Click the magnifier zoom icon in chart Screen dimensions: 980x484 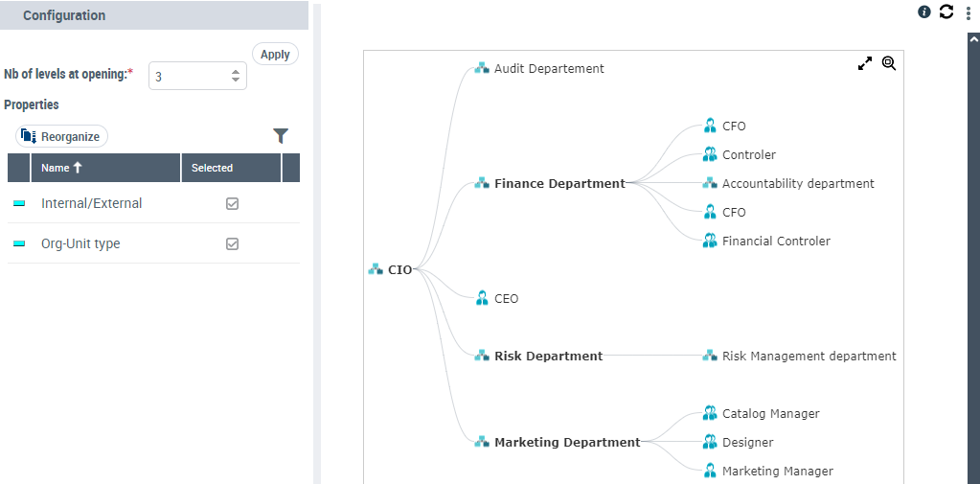coord(889,63)
